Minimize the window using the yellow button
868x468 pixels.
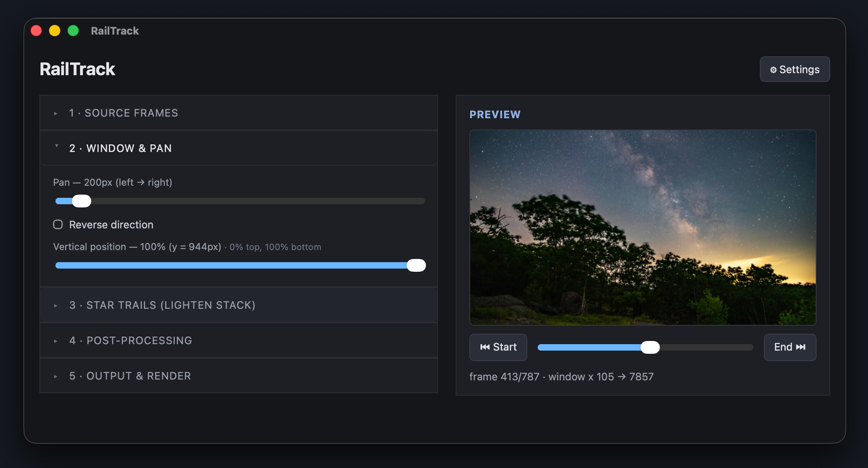[x=55, y=31]
